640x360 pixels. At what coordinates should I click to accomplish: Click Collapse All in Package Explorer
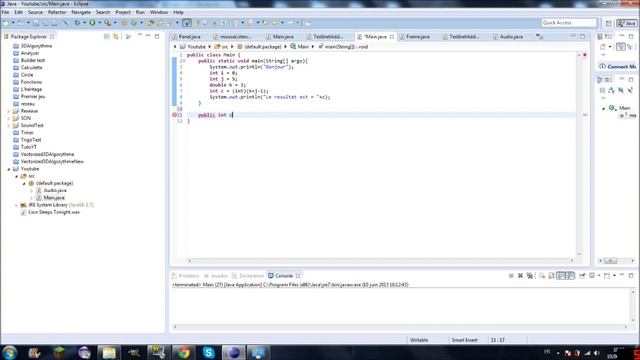(107, 36)
